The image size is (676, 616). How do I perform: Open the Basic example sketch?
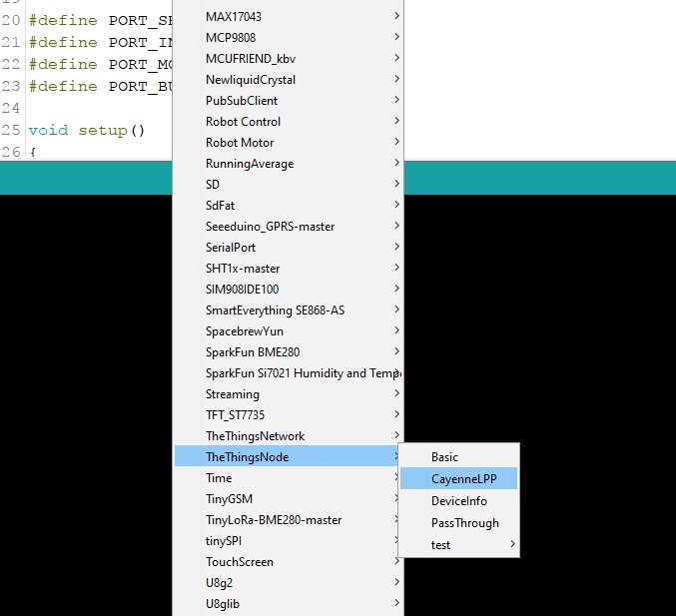click(458, 456)
